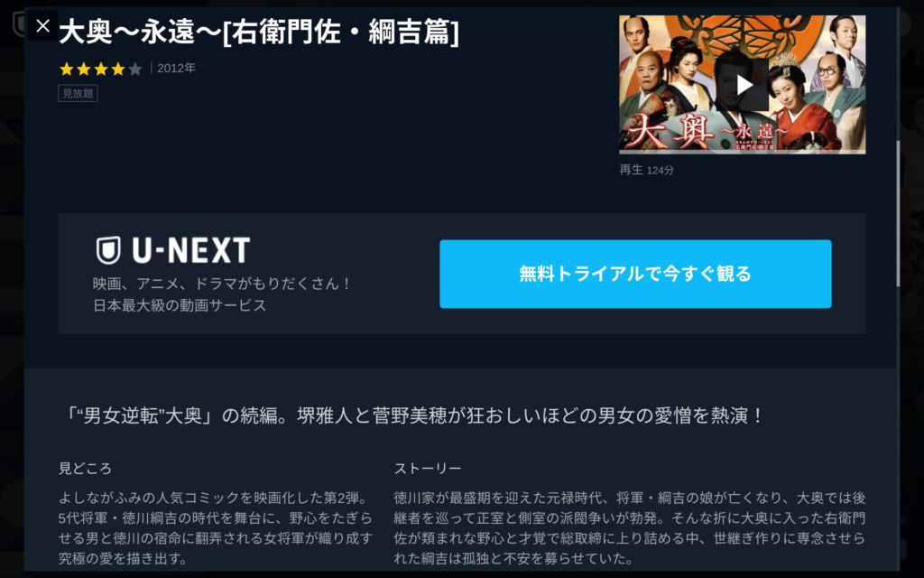Click the 2012年 release year label
The image size is (924, 578).
pos(176,69)
